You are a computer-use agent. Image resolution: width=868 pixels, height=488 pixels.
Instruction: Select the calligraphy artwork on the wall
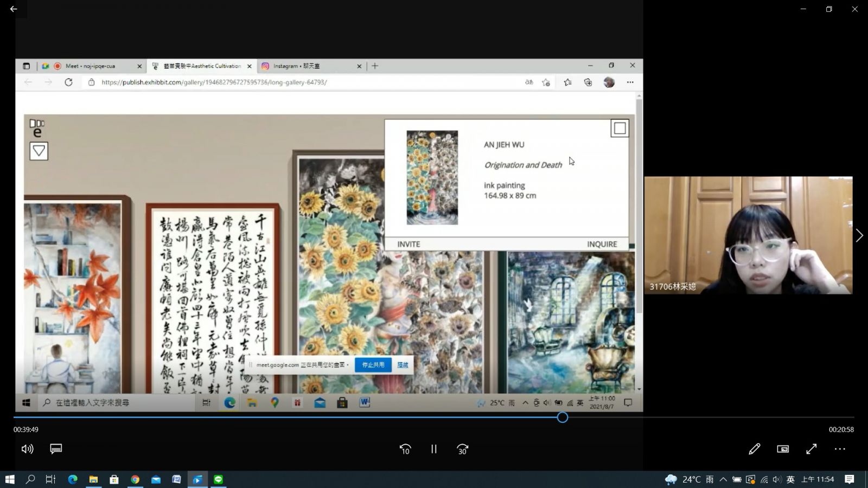[213, 298]
